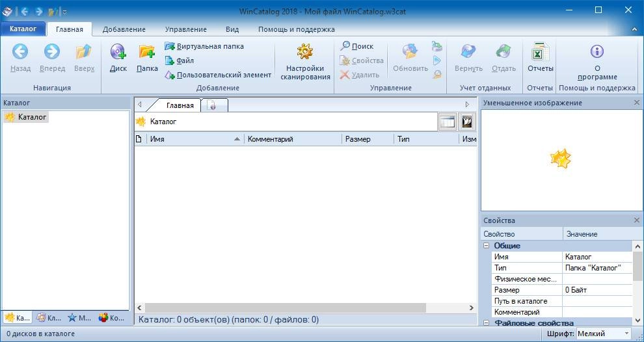
Task: Switch to the Управление ribbon tab
Action: 185,29
